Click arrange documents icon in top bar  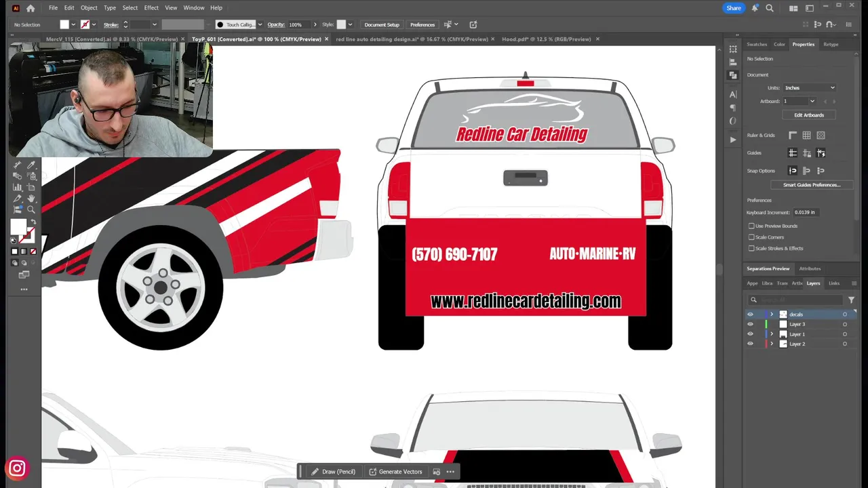click(x=793, y=8)
